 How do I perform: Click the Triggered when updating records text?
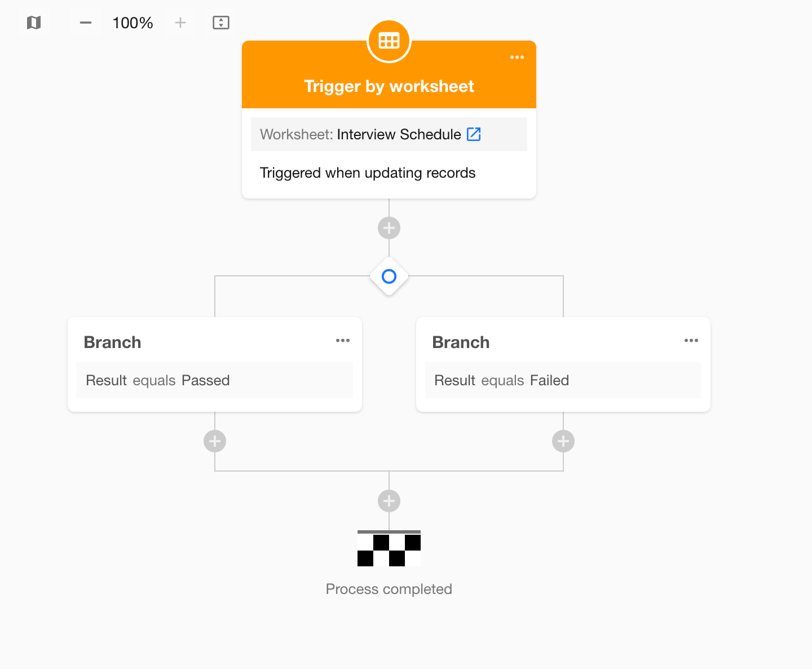[368, 173]
